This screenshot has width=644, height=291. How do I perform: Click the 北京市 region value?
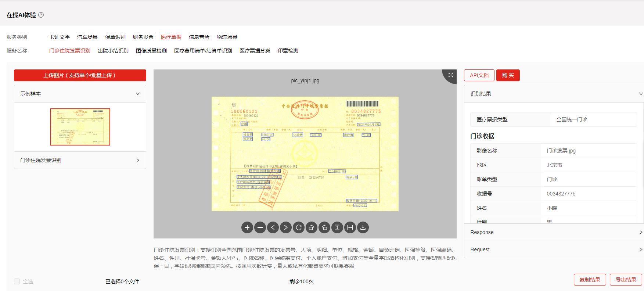pyautogui.click(x=554, y=165)
